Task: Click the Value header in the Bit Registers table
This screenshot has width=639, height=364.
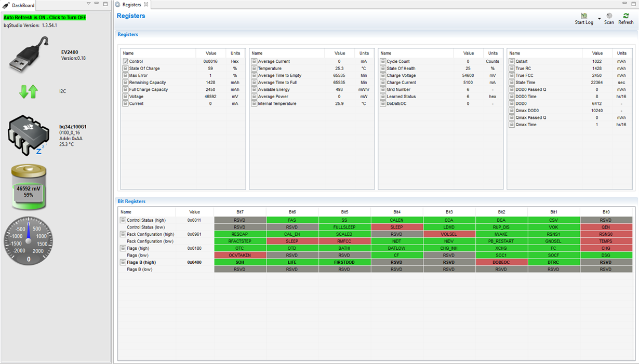Action: pyautogui.click(x=194, y=212)
